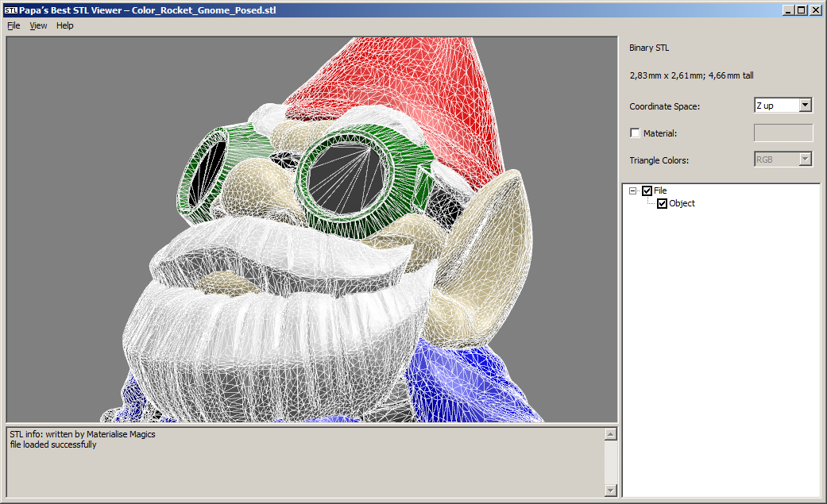Open the Help menu
This screenshot has height=504, width=827.
tap(65, 25)
